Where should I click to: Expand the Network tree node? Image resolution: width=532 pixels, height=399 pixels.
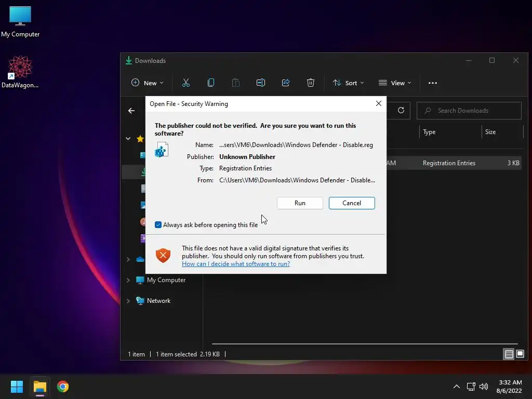coord(128,301)
